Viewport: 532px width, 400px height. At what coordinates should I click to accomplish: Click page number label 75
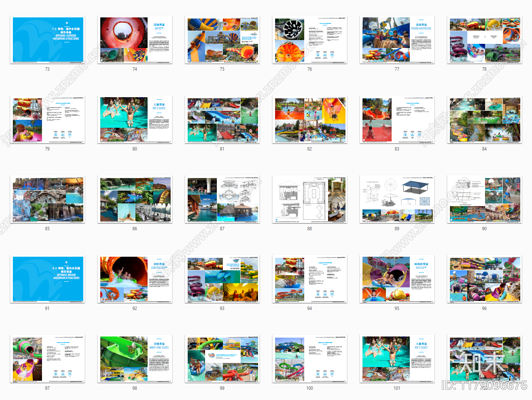pyautogui.click(x=222, y=69)
